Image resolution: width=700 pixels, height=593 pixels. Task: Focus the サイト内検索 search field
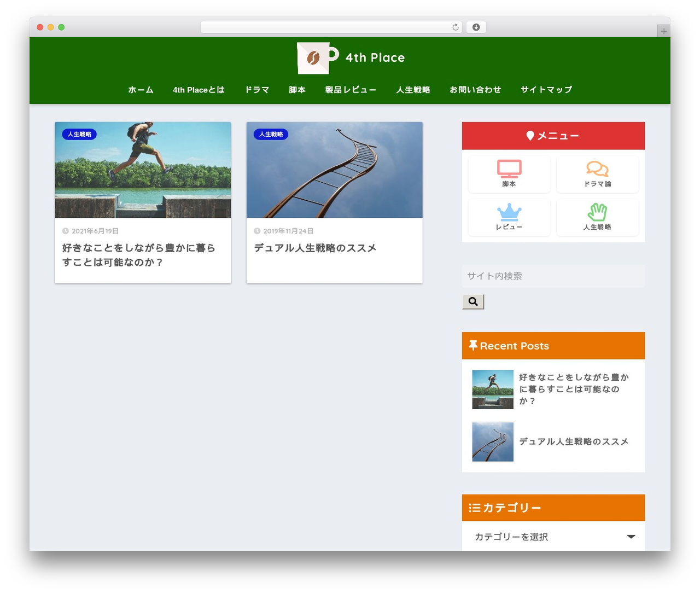[553, 276]
